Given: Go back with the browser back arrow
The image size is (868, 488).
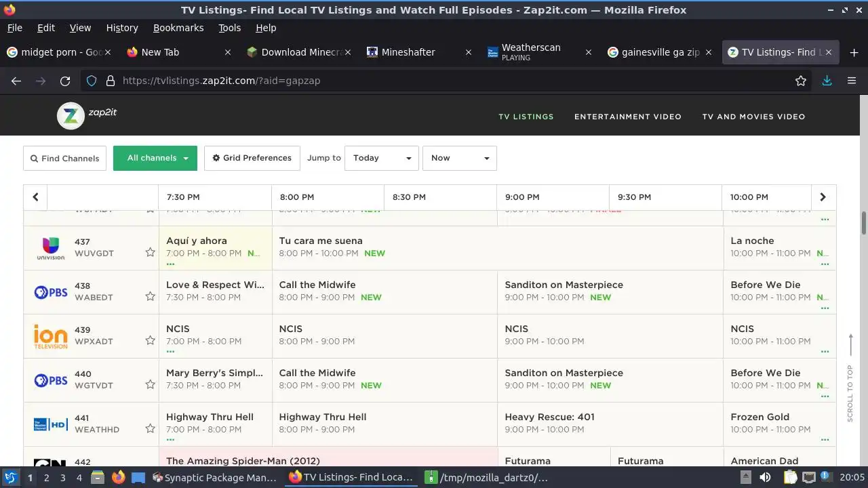Looking at the screenshot, I should click(16, 81).
